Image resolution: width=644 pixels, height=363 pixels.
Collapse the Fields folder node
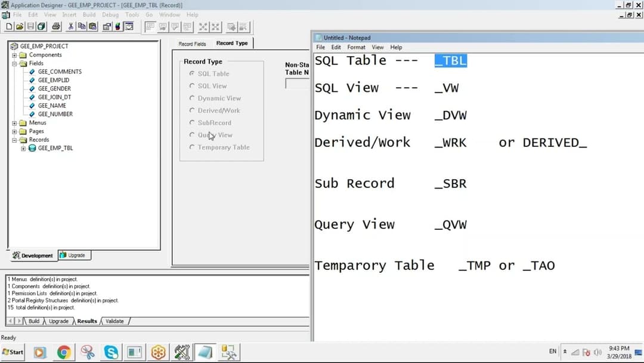tap(15, 63)
